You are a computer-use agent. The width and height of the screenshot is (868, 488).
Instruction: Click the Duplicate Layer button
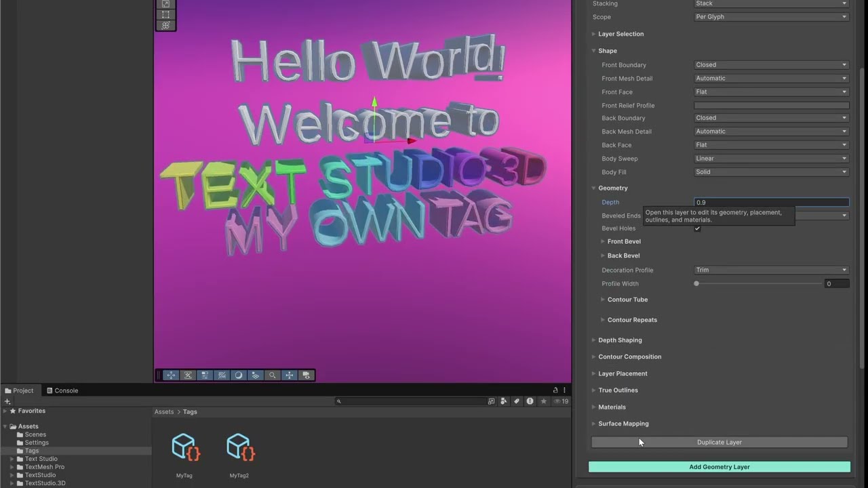click(719, 442)
